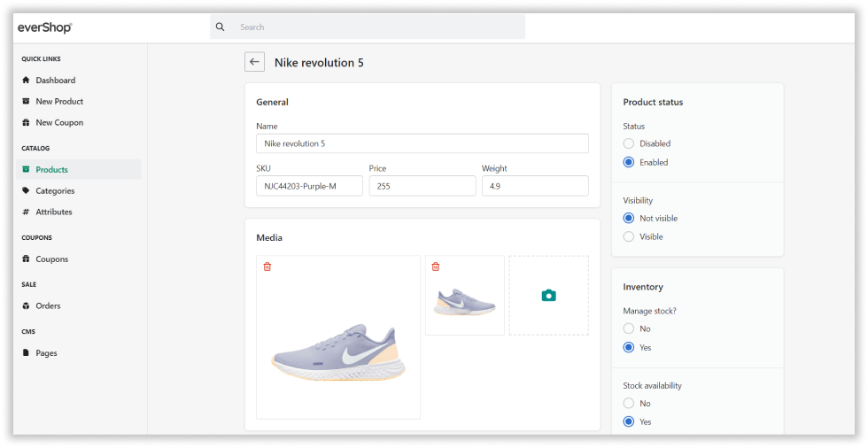The image size is (868, 448).
Task: Choose Yes for Manage stock
Action: click(628, 347)
